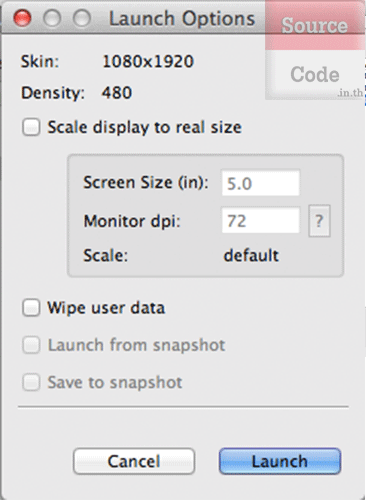Click the Screen Size input field
Screen dimensions: 366x500
point(261,183)
